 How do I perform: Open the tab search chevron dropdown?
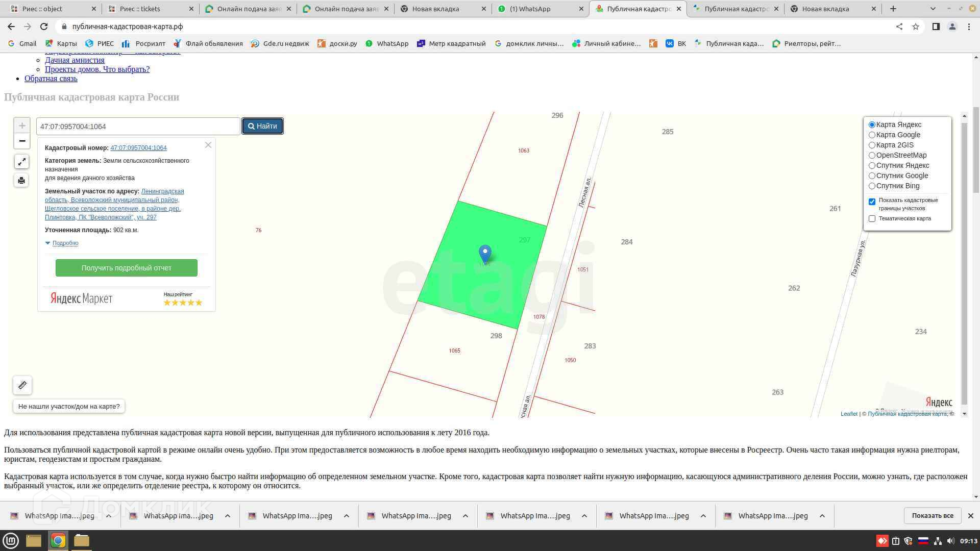point(933,9)
